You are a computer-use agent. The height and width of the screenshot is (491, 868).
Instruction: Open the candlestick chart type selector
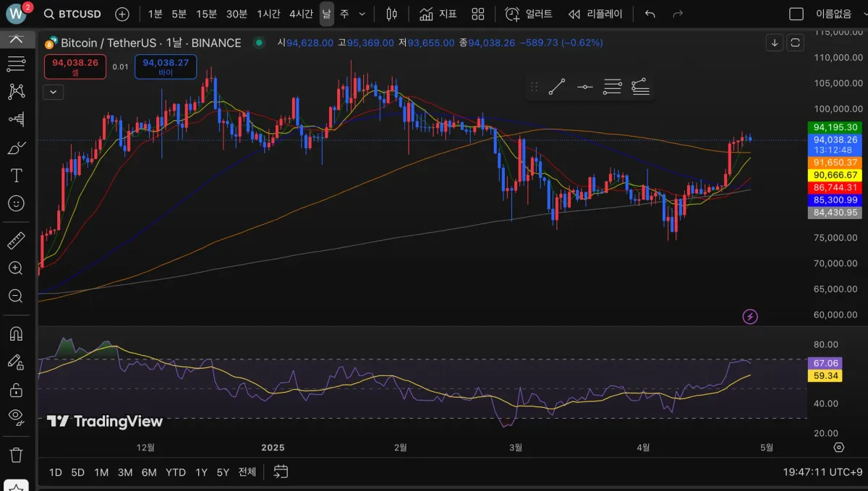coord(391,14)
